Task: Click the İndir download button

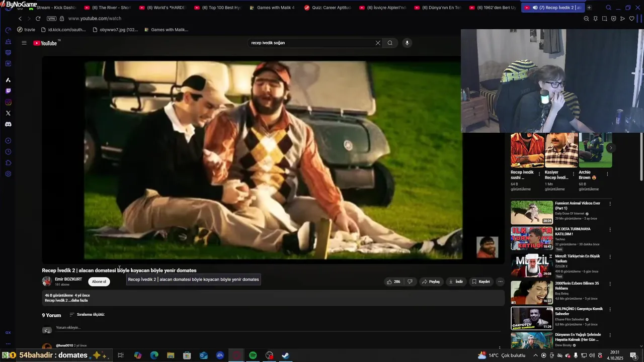Action: [x=456, y=282]
